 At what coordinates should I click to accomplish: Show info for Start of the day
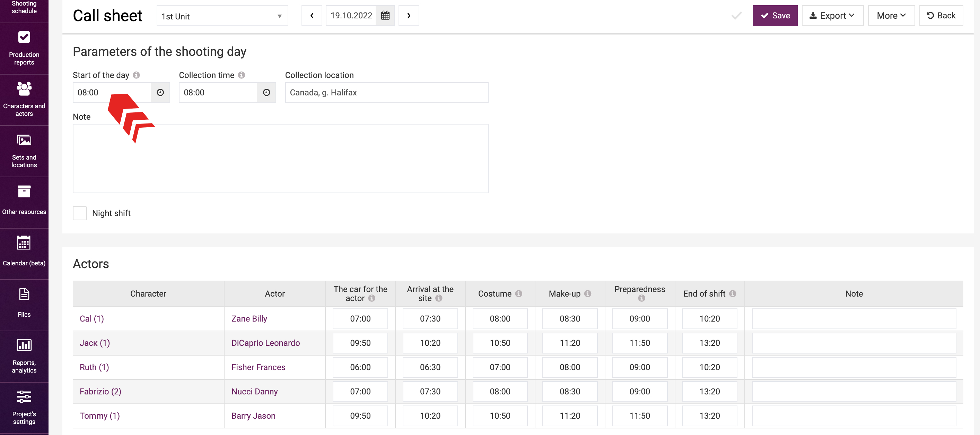[x=136, y=75]
